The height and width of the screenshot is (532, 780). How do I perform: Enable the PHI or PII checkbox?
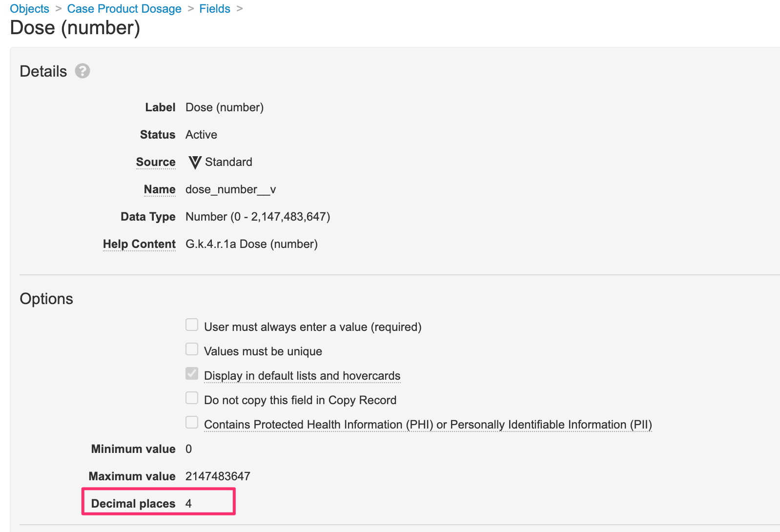pyautogui.click(x=192, y=423)
